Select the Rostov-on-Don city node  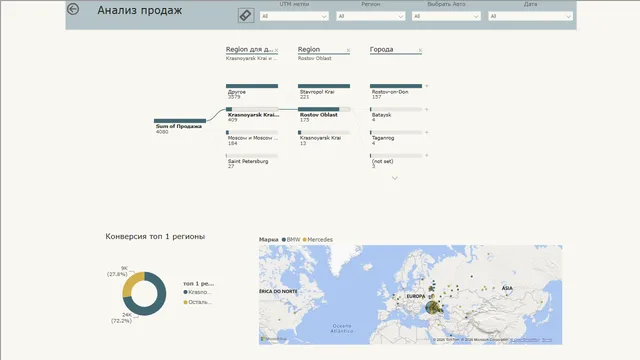pos(396,91)
